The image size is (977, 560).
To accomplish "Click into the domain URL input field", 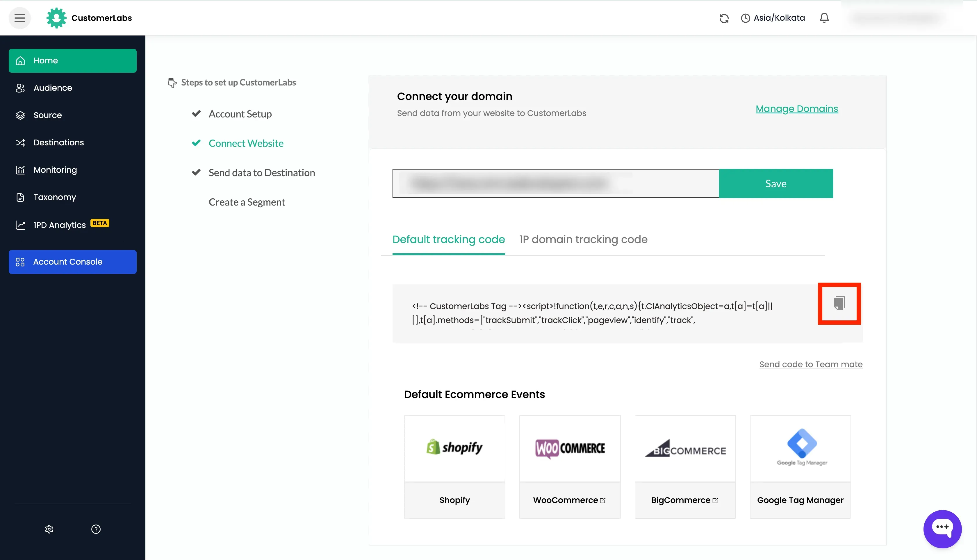I will pyautogui.click(x=555, y=183).
